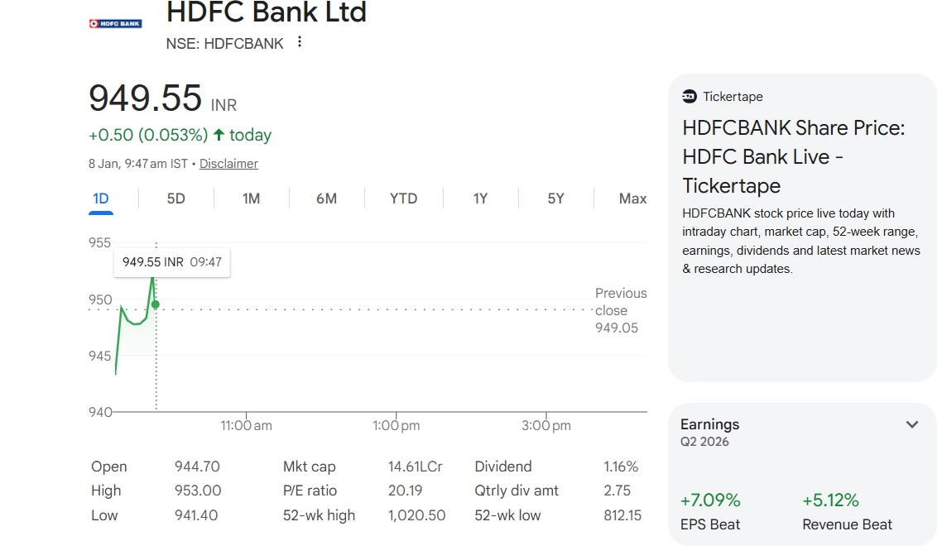Viewport: 942px width, 560px height.
Task: Expand the Earnings Q2 2026 chevron
Action: pyautogui.click(x=911, y=424)
